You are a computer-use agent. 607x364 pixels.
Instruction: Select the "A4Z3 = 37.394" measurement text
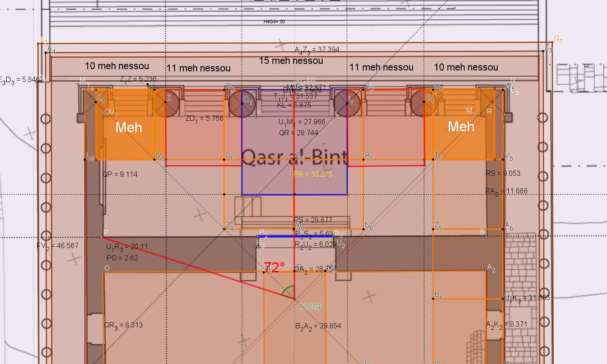[317, 50]
